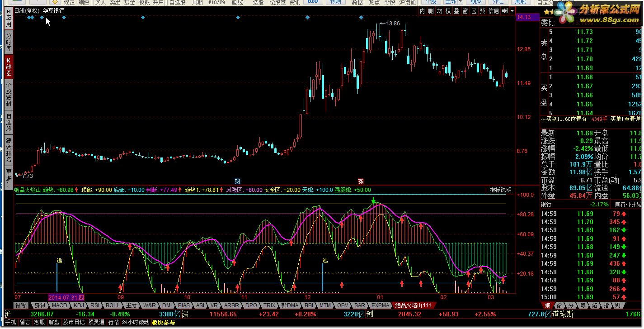Viewport: 644px width, 329px height.
Task: Select the 诊 tab in right panel
Action: click(x=559, y=305)
